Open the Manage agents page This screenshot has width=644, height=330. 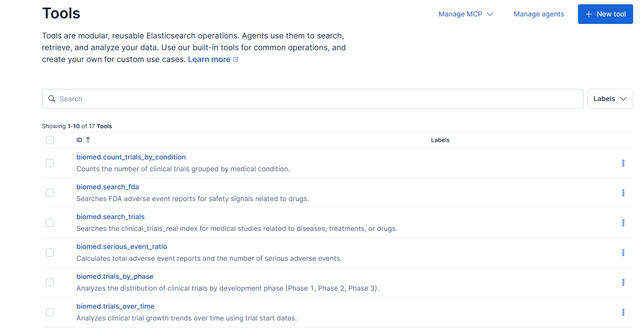[x=539, y=14]
